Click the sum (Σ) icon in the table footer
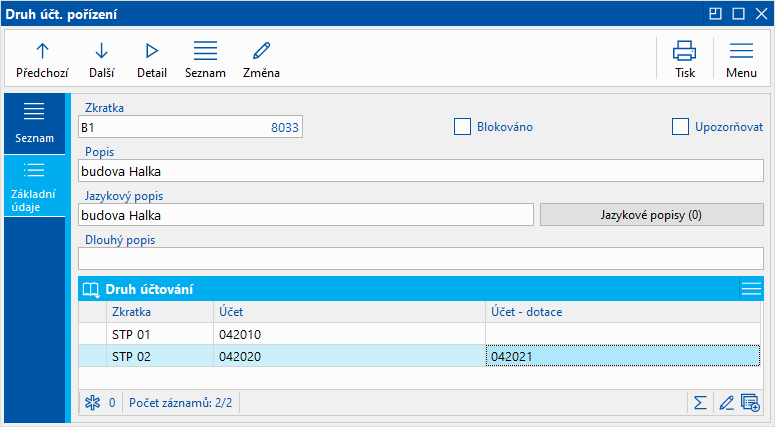Screen dimensions: 775x427 coord(700,403)
